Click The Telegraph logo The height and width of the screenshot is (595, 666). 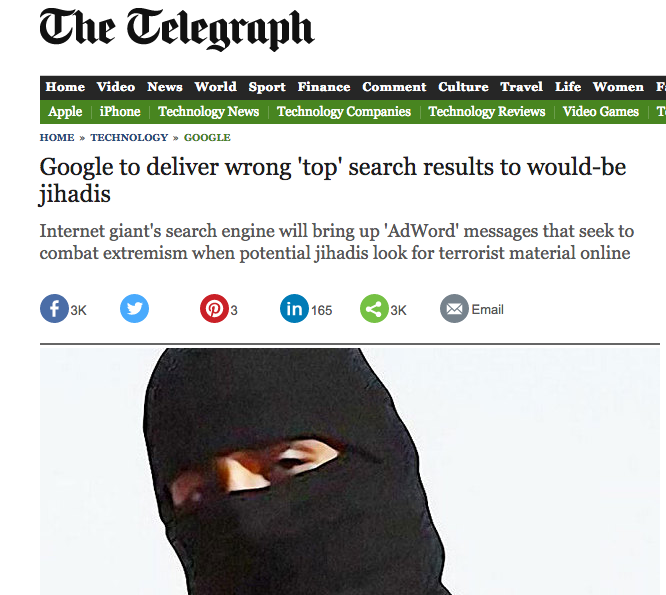pos(177,29)
